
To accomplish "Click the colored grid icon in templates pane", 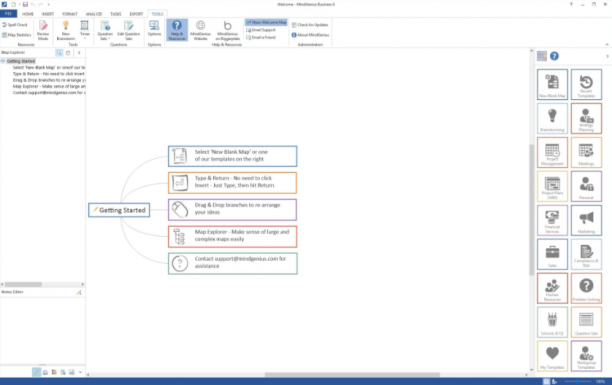I will [542, 56].
